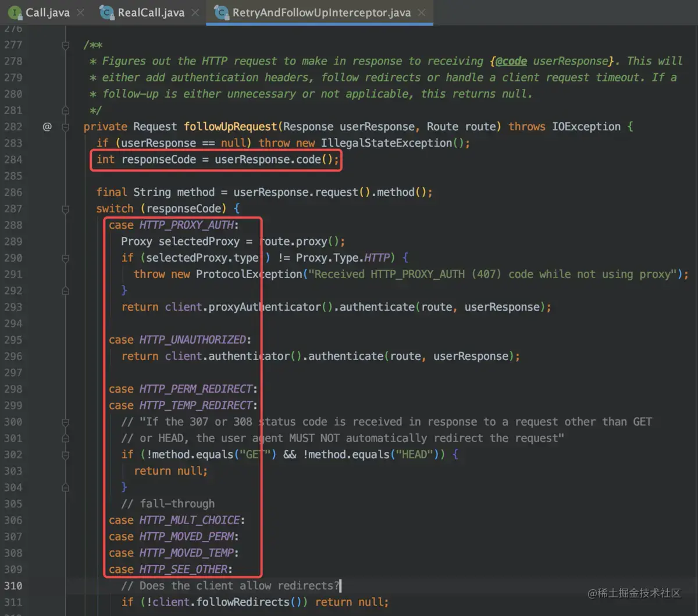This screenshot has height=616, width=698.
Task: Click the fold end marker at line 304
Action: (x=66, y=487)
